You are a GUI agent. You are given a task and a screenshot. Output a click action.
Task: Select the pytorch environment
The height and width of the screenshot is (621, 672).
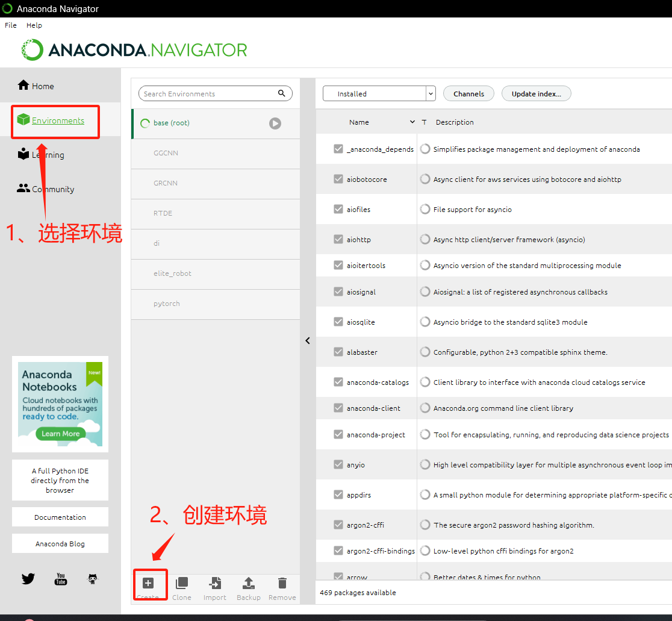(216, 304)
